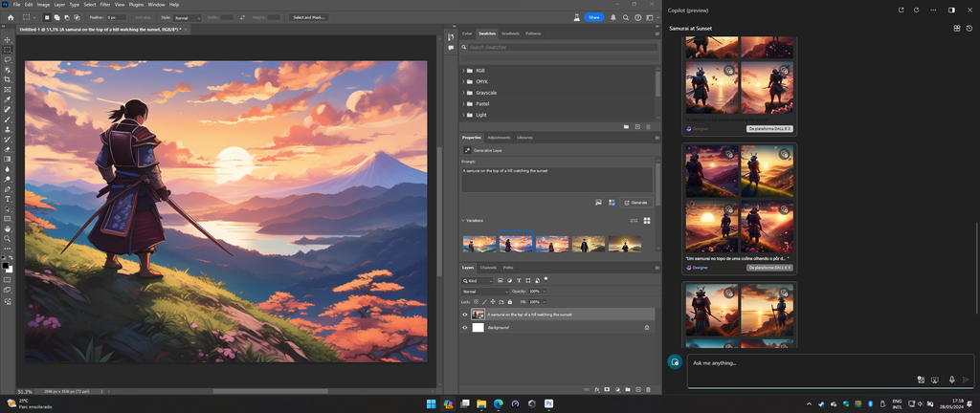Click the Generate button
This screenshot has width=980, height=413.
pos(636,202)
